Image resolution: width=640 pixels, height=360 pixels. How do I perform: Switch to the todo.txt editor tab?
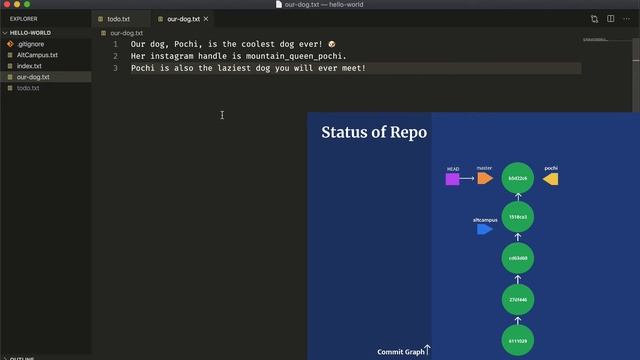118,19
